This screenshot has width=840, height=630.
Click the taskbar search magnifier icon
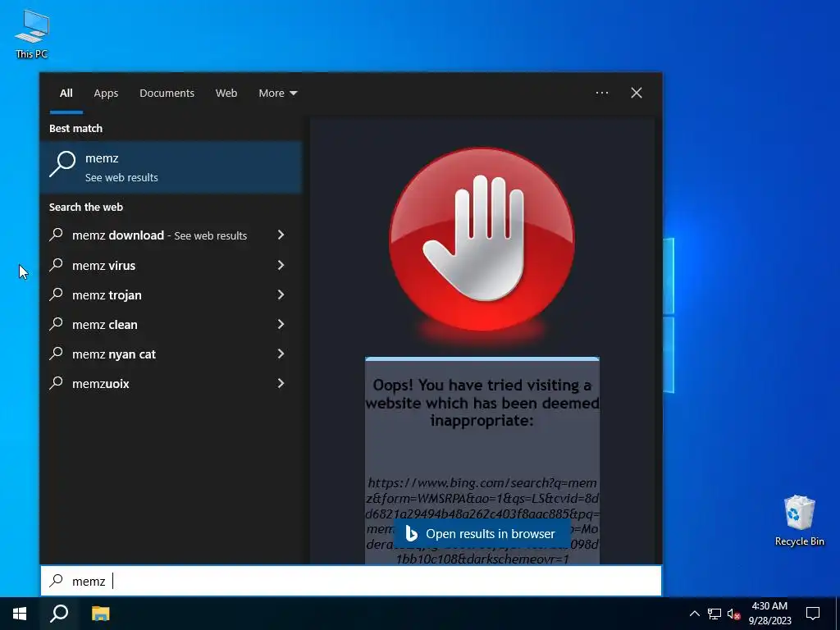(59, 614)
